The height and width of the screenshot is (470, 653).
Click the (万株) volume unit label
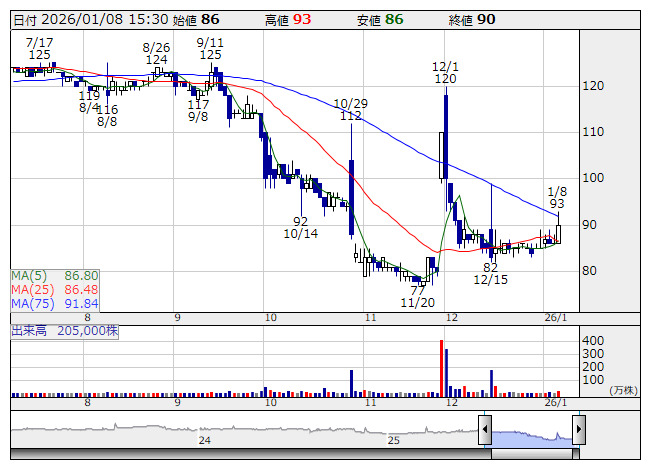(x=623, y=390)
